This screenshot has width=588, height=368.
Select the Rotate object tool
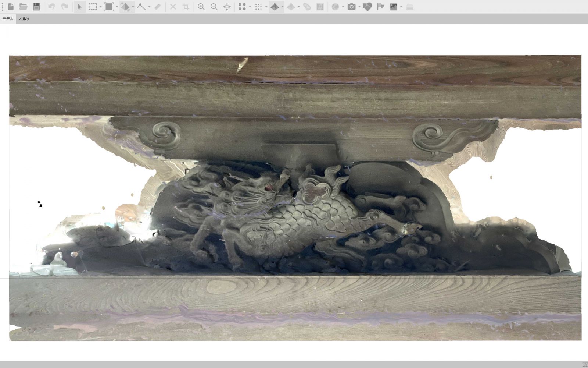[125, 7]
